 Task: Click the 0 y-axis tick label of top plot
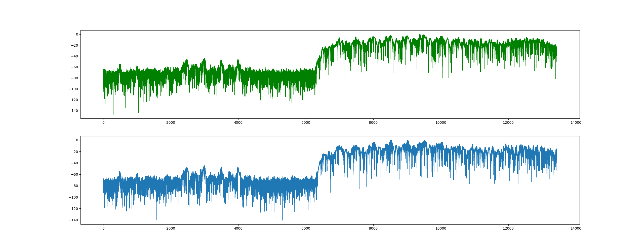click(77, 34)
